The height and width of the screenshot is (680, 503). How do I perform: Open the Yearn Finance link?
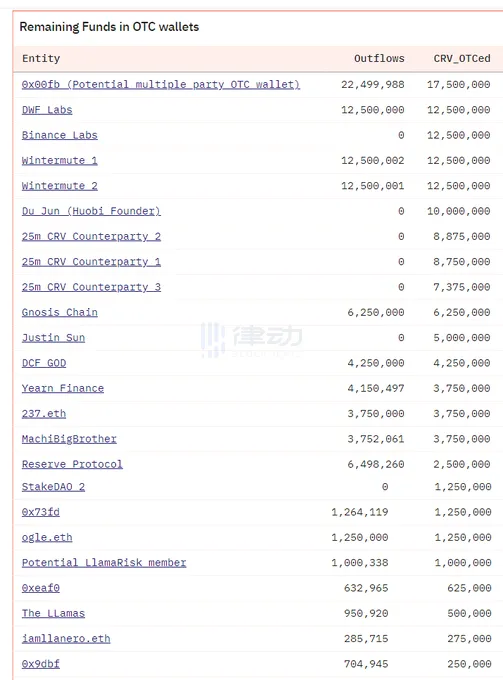[63, 388]
